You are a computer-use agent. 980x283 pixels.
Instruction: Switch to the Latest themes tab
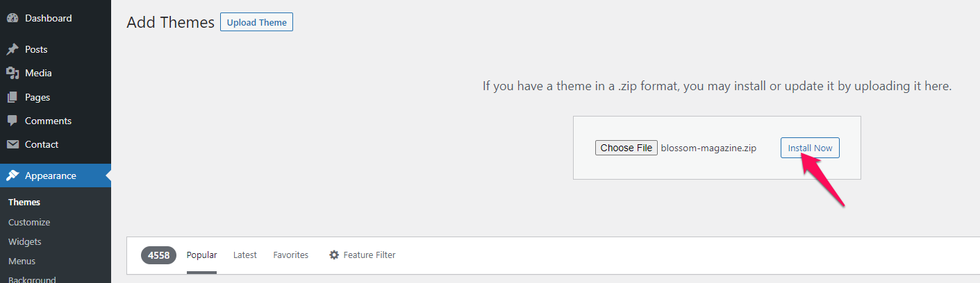(x=245, y=255)
